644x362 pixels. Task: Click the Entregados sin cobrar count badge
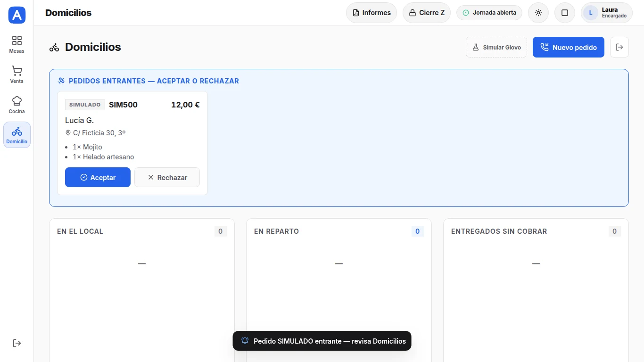[x=614, y=231]
